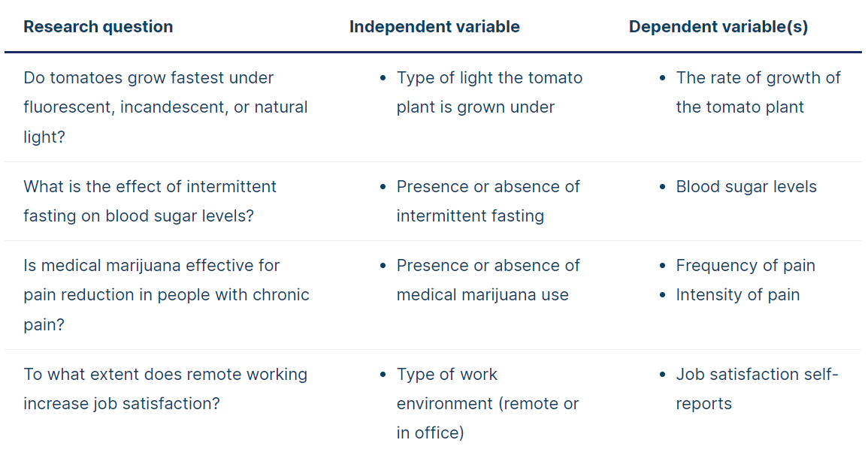
Task: Click the "Blood sugar levels" bullet item
Action: (x=746, y=186)
